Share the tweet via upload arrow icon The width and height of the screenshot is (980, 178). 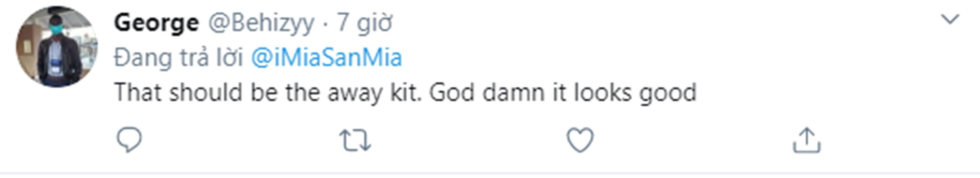click(806, 140)
